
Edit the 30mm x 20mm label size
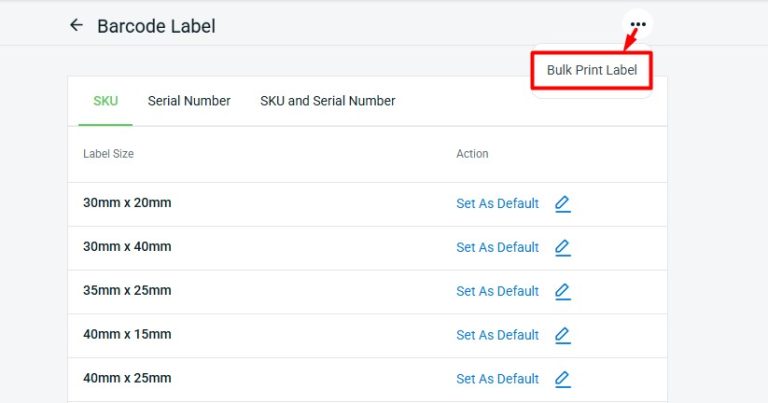click(x=562, y=204)
